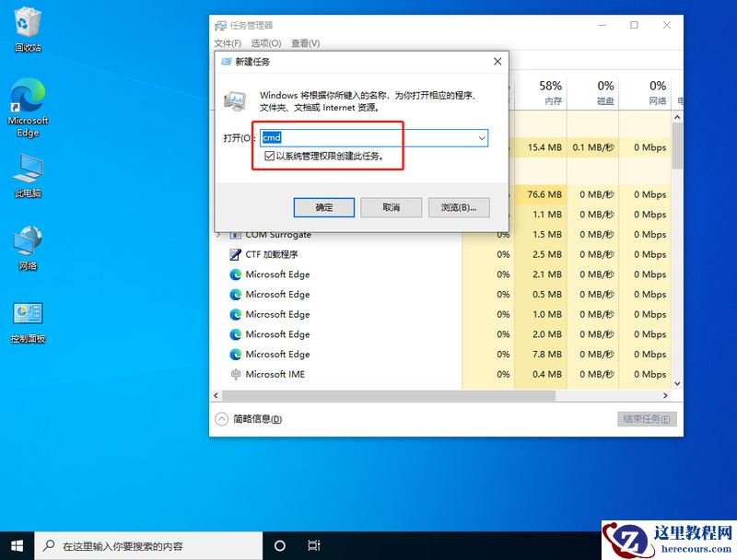Click the Task View taskbar icon
Viewport: 737px width, 560px height.
click(314, 545)
